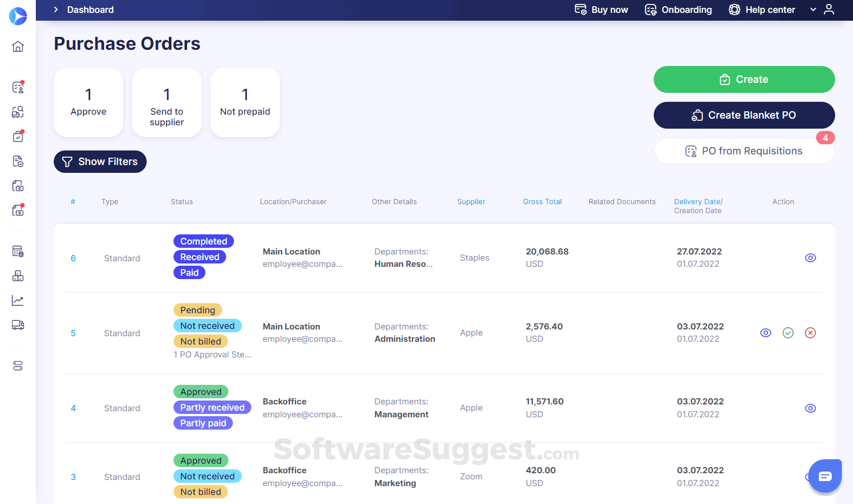Sort the table by the Supplier column

click(471, 201)
